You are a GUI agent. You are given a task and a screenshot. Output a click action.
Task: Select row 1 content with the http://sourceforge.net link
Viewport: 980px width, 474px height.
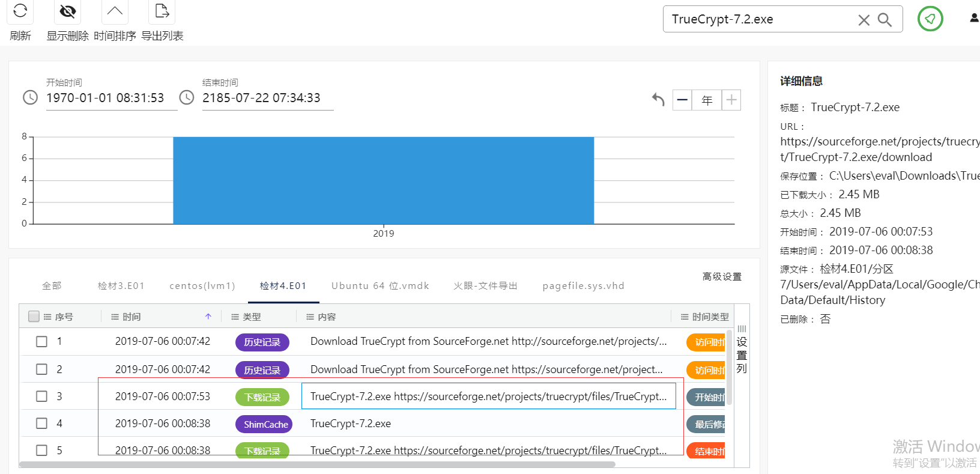click(488, 341)
